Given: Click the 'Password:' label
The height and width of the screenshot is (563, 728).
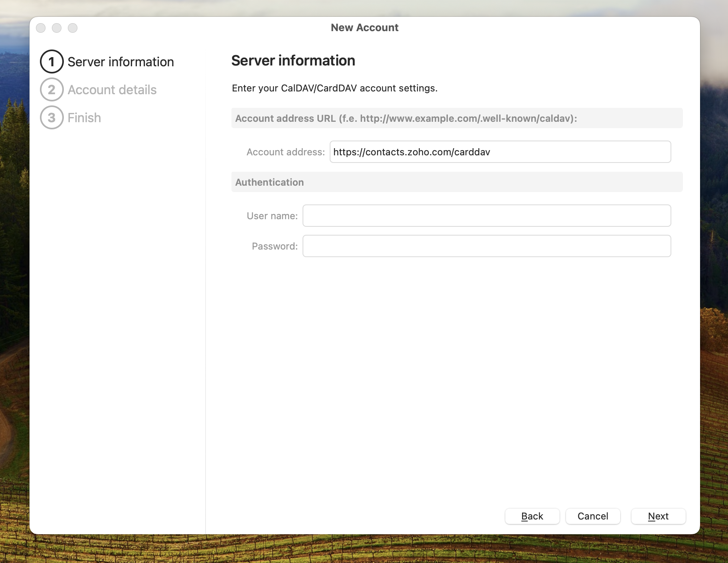Looking at the screenshot, I should [275, 246].
